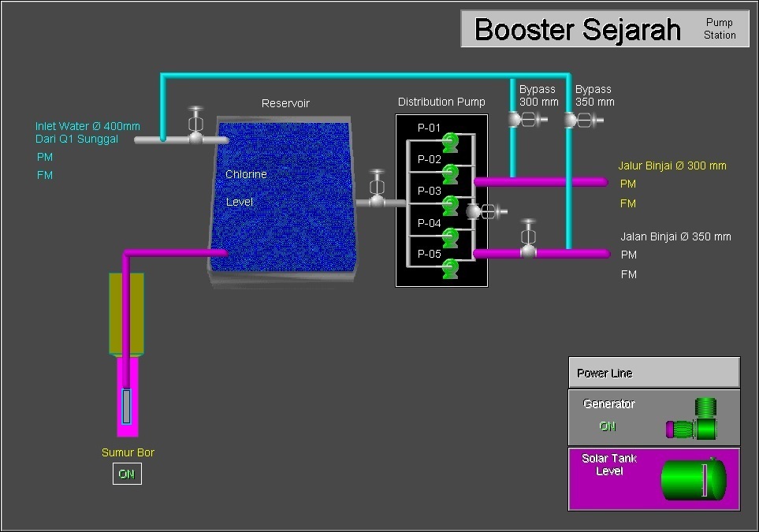Click the green solar tank icon
The image size is (759, 532).
692,479
